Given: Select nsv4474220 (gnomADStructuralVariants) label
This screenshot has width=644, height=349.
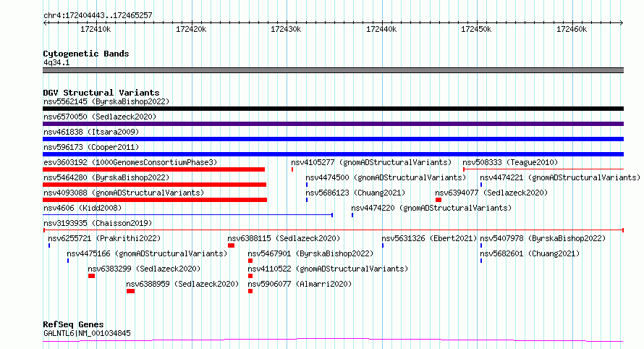Looking at the screenshot, I should click(x=431, y=208).
